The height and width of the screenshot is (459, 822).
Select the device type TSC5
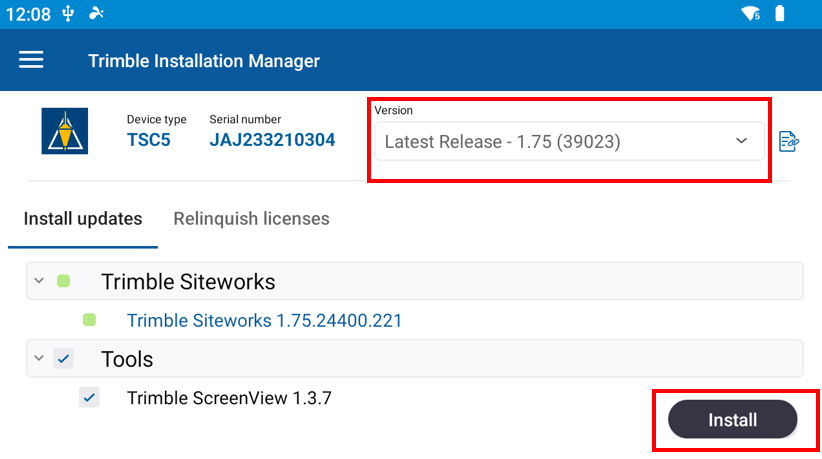[148, 140]
